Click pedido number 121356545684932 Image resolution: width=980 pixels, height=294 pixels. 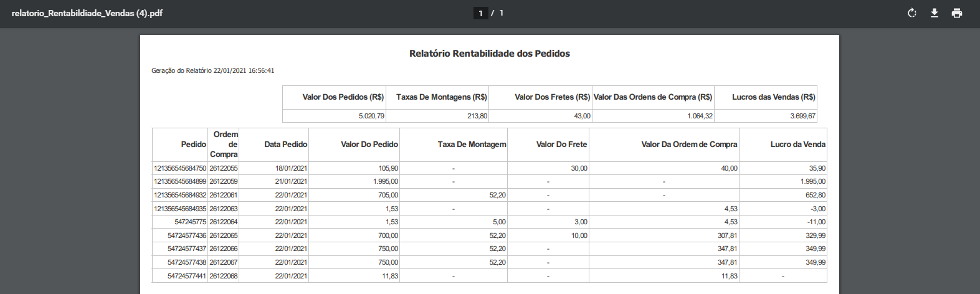[180, 195]
